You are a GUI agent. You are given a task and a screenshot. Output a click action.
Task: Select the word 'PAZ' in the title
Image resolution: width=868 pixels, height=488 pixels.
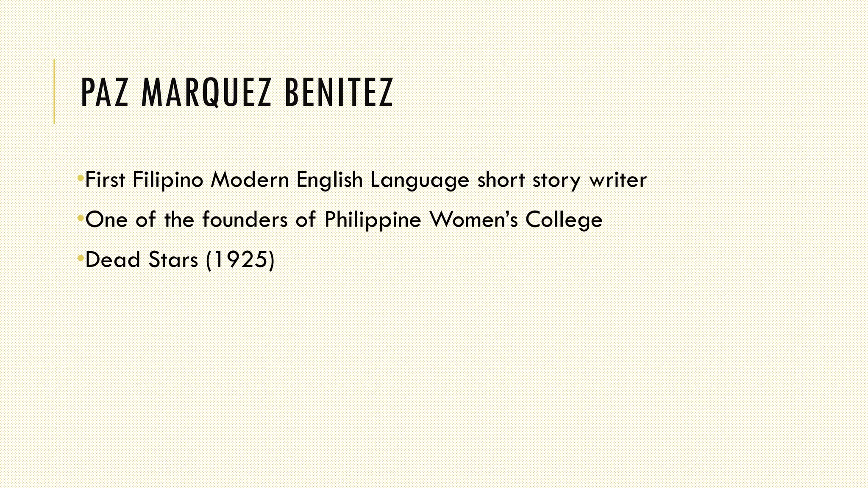coord(104,92)
